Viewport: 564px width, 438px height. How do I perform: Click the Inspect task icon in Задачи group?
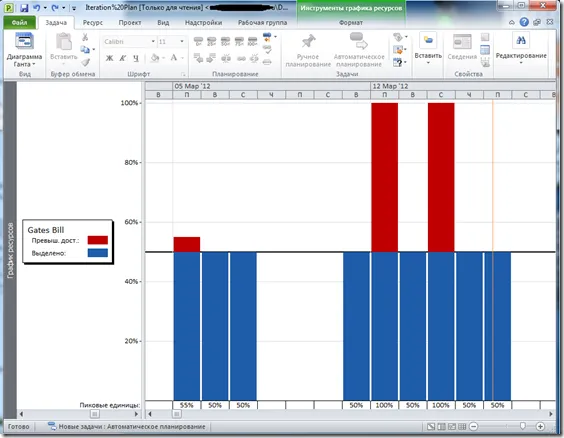coord(397,37)
